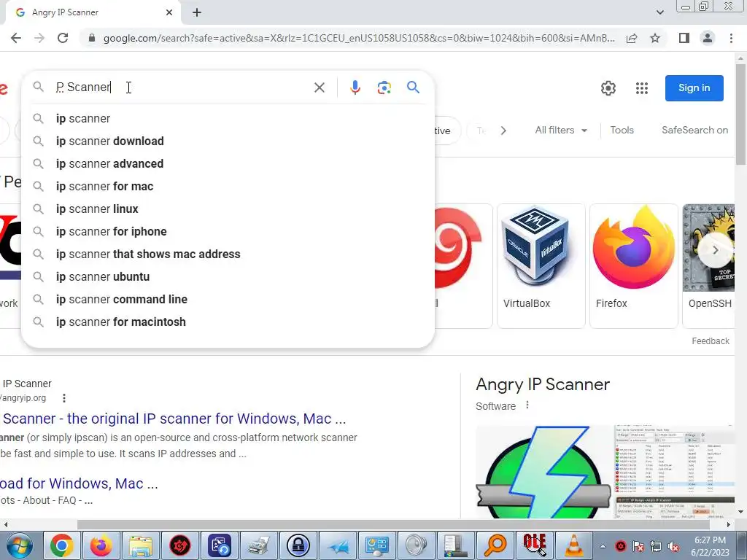The image size is (747, 560).
Task: Reload the page with the refresh icon
Action: (63, 38)
